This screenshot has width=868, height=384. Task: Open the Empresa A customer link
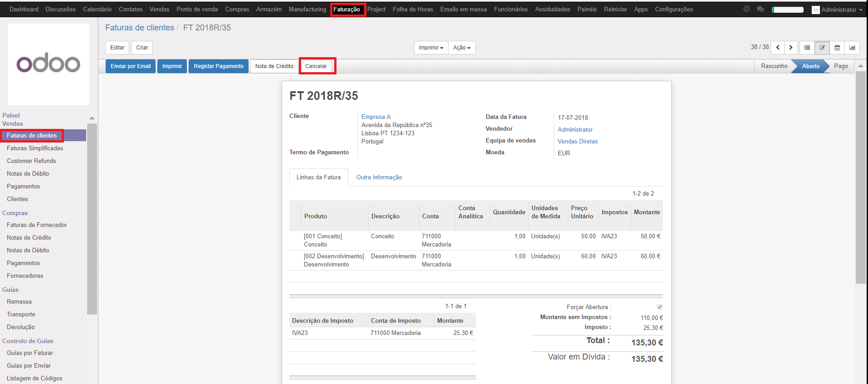click(x=376, y=117)
